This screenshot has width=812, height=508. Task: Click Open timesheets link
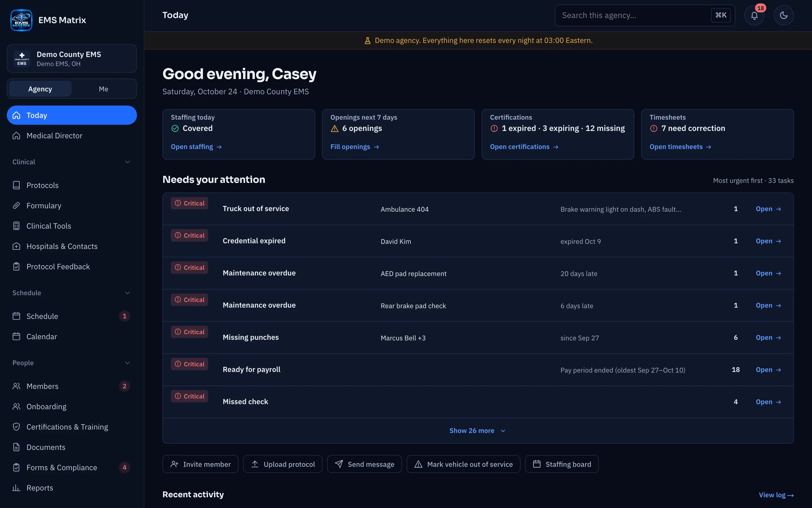coord(680,147)
